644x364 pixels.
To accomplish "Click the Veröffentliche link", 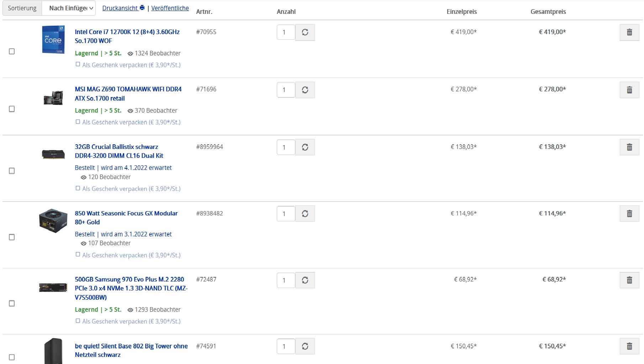I will coord(170,8).
